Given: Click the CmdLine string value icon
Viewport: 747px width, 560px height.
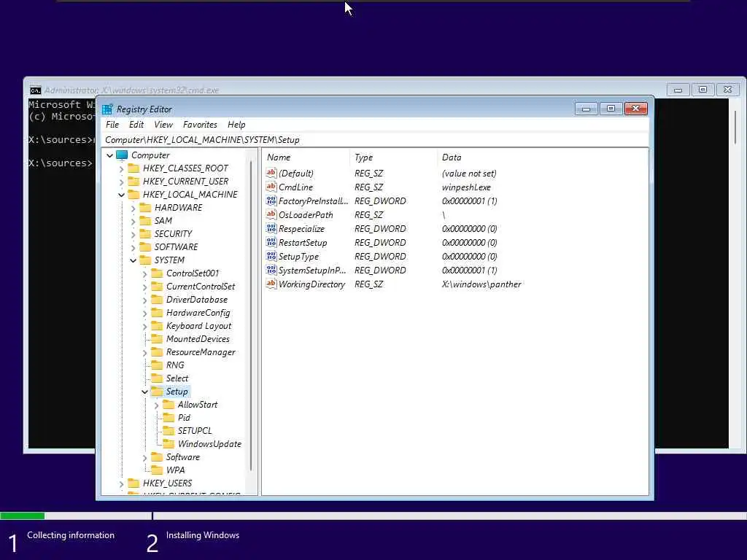Looking at the screenshot, I should [x=271, y=187].
